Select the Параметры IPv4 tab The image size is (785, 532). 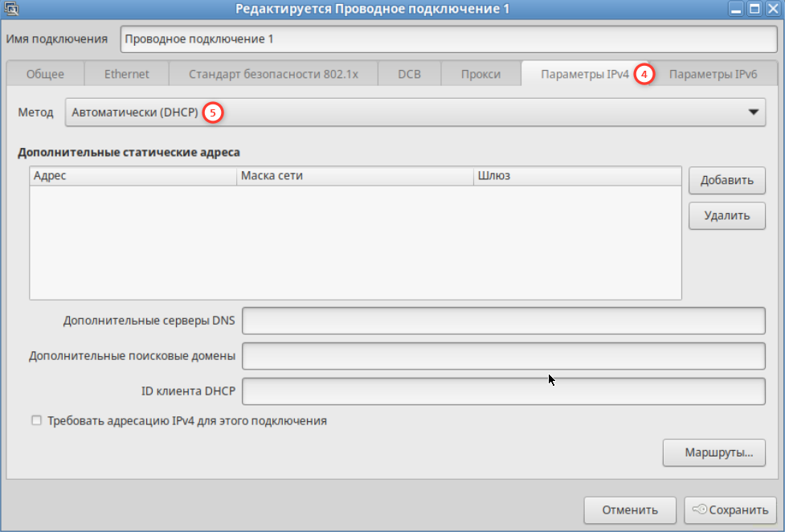pos(585,74)
